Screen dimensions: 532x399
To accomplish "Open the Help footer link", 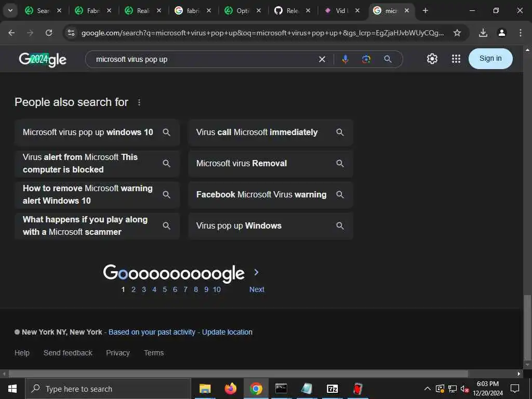I will (22, 353).
